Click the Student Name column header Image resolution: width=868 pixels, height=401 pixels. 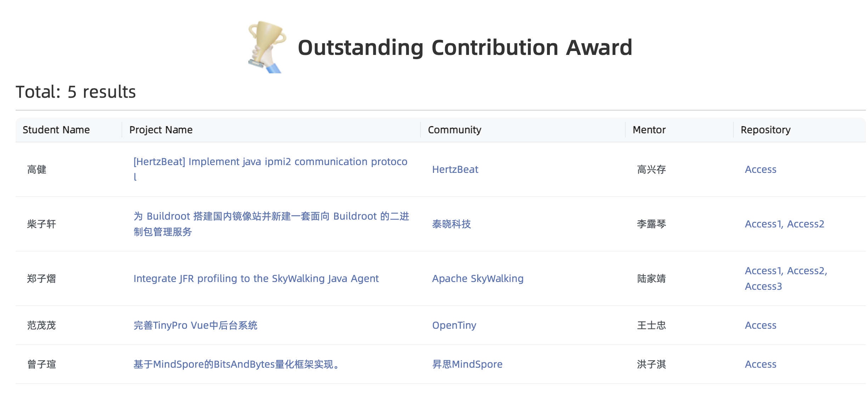[x=56, y=130]
